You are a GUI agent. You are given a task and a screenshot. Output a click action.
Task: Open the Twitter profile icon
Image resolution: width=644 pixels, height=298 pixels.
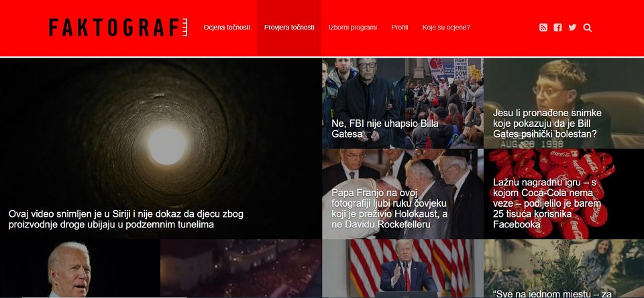(572, 28)
